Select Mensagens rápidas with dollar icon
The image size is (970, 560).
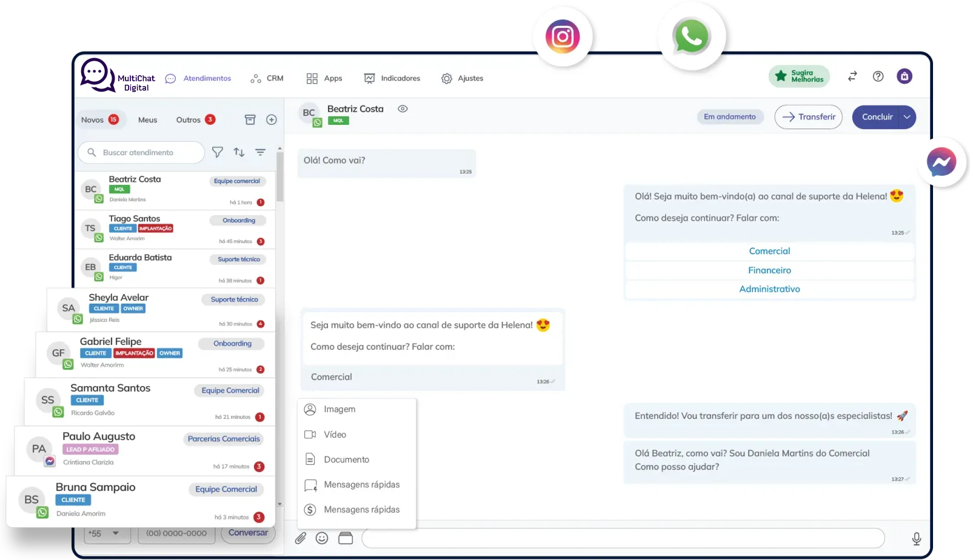(357, 510)
